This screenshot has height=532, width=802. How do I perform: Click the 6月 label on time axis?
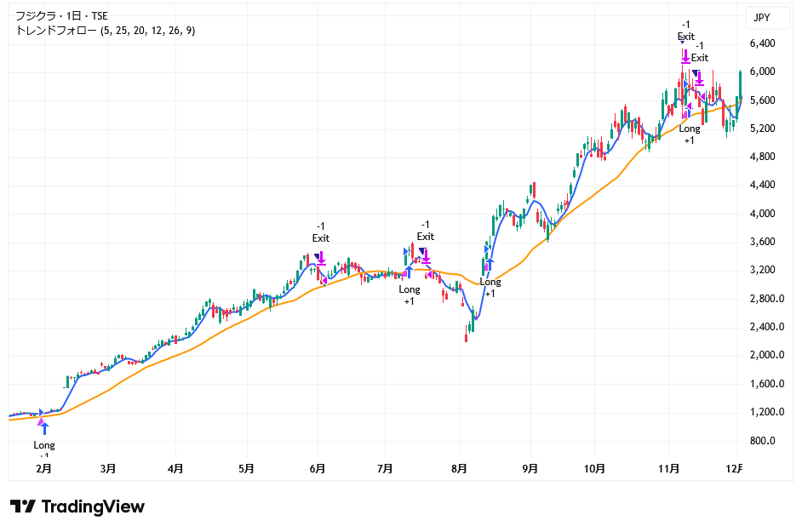point(318,469)
